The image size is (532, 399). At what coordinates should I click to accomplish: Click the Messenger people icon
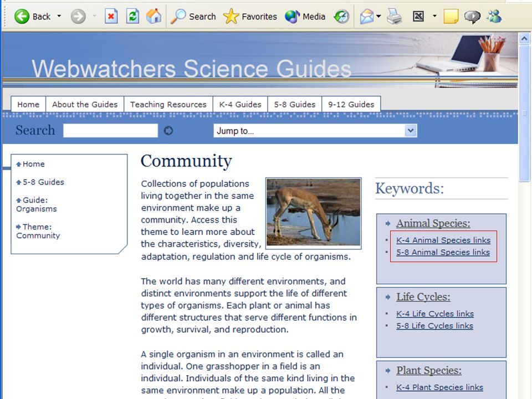[494, 16]
